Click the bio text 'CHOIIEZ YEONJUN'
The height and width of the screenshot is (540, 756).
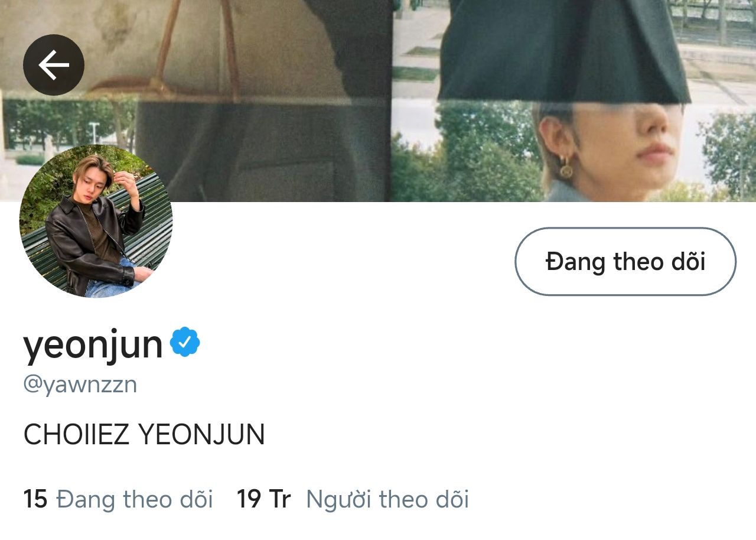tap(144, 435)
